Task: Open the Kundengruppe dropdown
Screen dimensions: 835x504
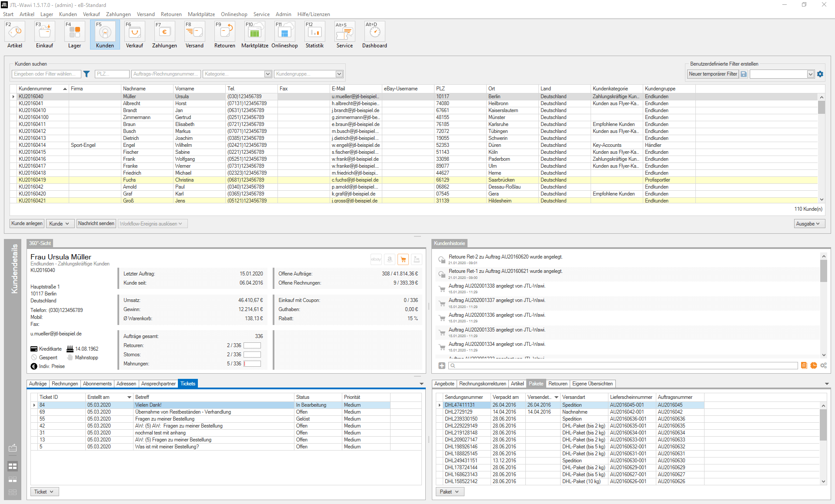Action: point(339,74)
